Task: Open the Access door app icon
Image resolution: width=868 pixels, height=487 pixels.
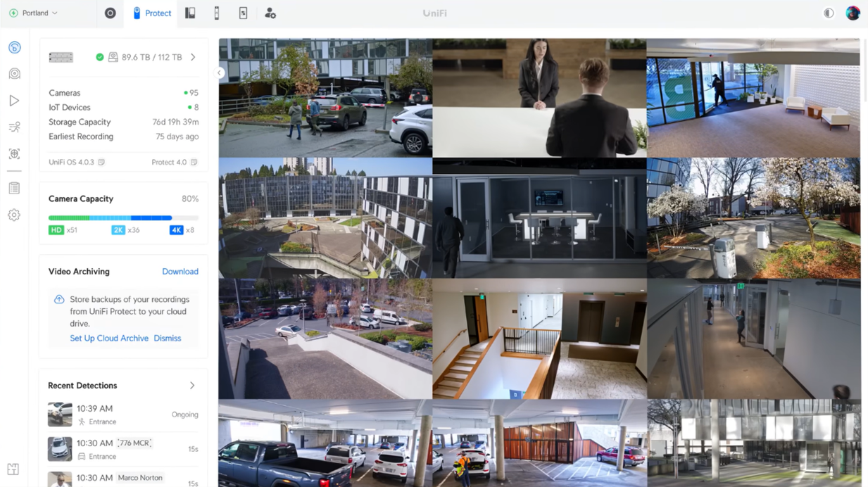Action: (190, 13)
